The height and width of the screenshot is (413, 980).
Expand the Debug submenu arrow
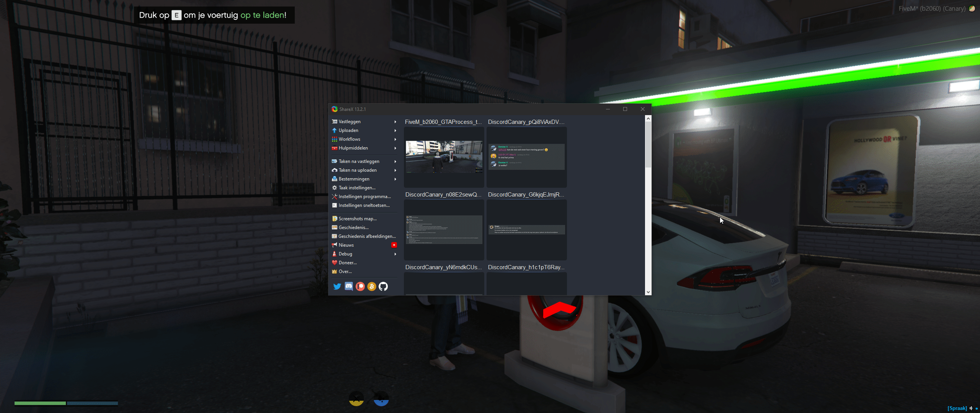pyautogui.click(x=395, y=254)
